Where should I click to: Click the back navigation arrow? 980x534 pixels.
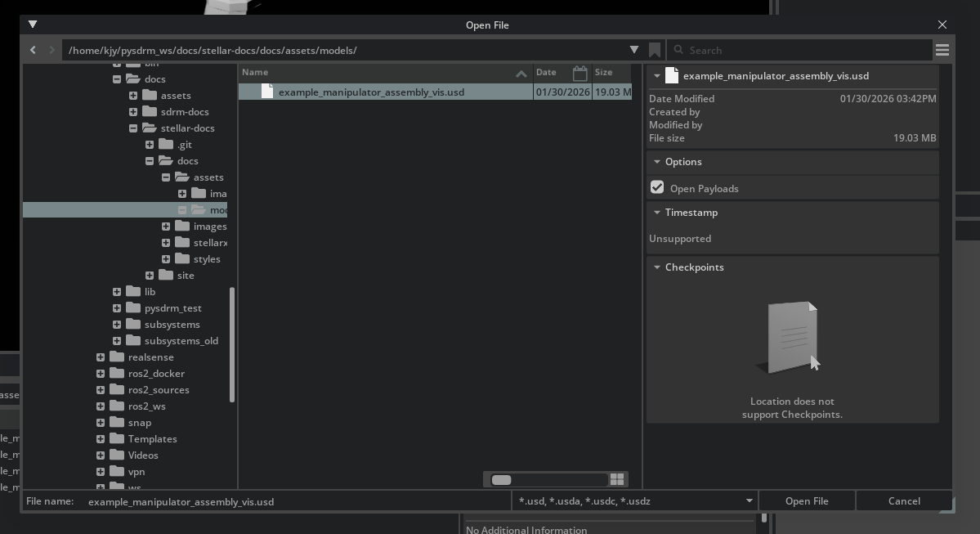[33, 50]
